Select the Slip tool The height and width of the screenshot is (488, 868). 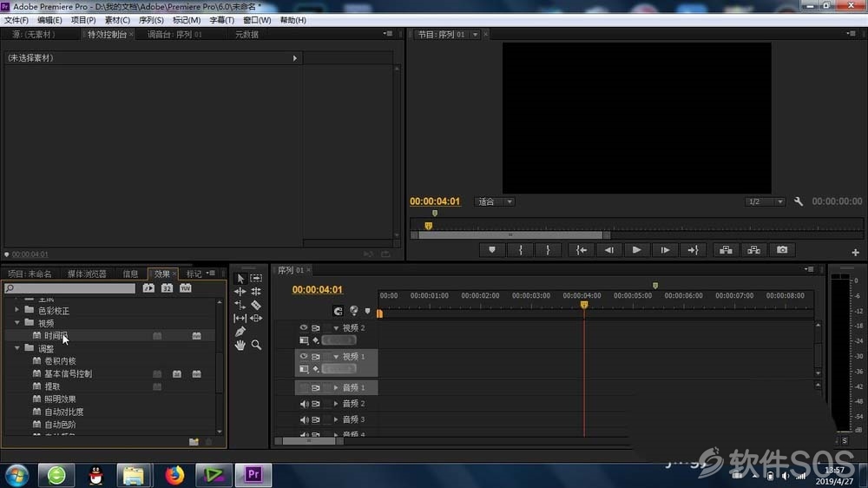click(x=240, y=318)
